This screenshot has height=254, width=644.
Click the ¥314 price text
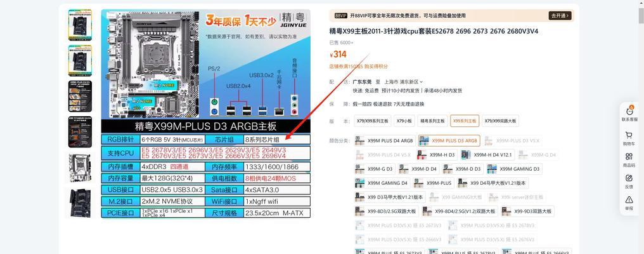[338, 55]
